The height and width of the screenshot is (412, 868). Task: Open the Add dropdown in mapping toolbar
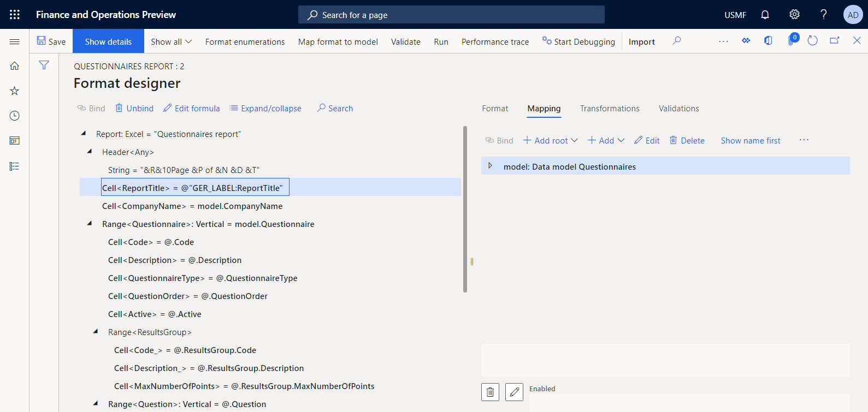coord(606,141)
